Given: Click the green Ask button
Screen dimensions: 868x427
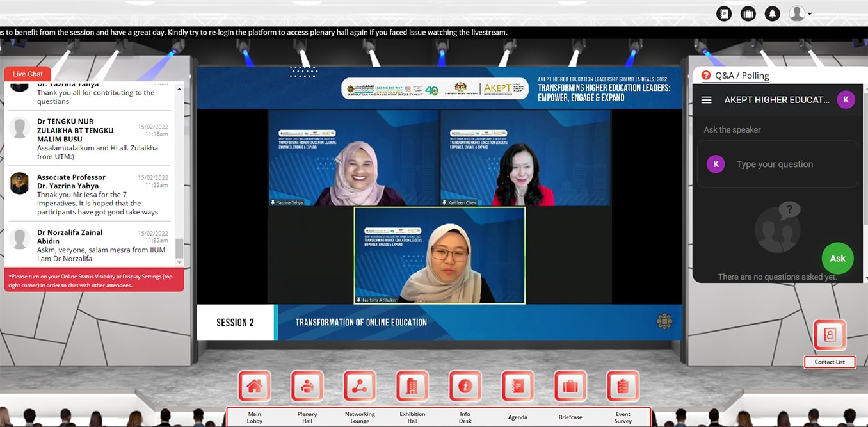Looking at the screenshot, I should coord(838,259).
